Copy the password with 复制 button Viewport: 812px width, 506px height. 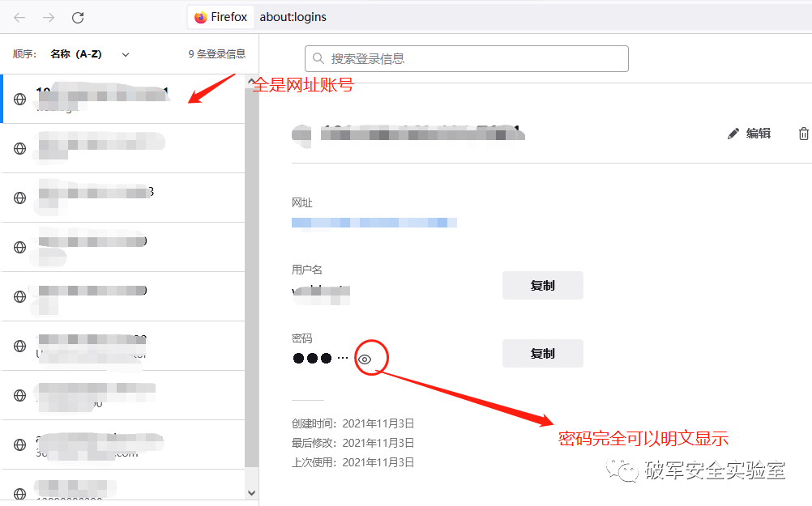coord(543,353)
